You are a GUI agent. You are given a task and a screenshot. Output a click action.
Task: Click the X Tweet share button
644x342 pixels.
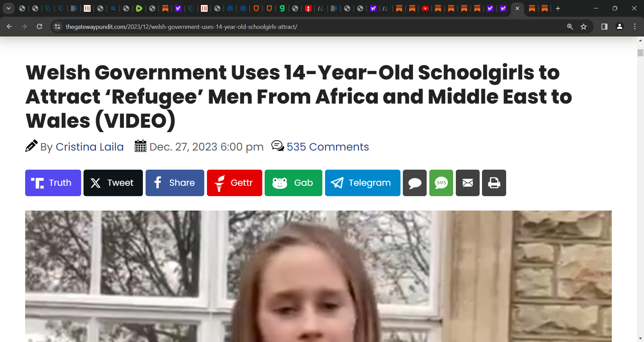[x=113, y=183]
